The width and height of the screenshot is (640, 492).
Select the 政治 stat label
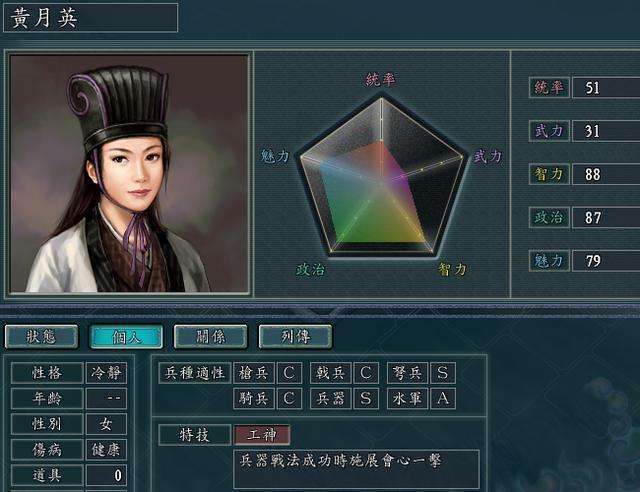[x=549, y=217]
